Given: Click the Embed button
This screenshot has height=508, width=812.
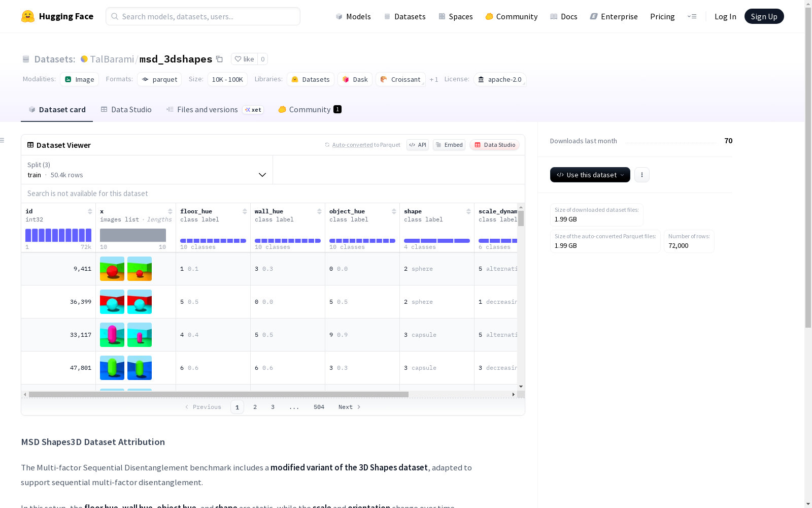Looking at the screenshot, I should pos(449,145).
